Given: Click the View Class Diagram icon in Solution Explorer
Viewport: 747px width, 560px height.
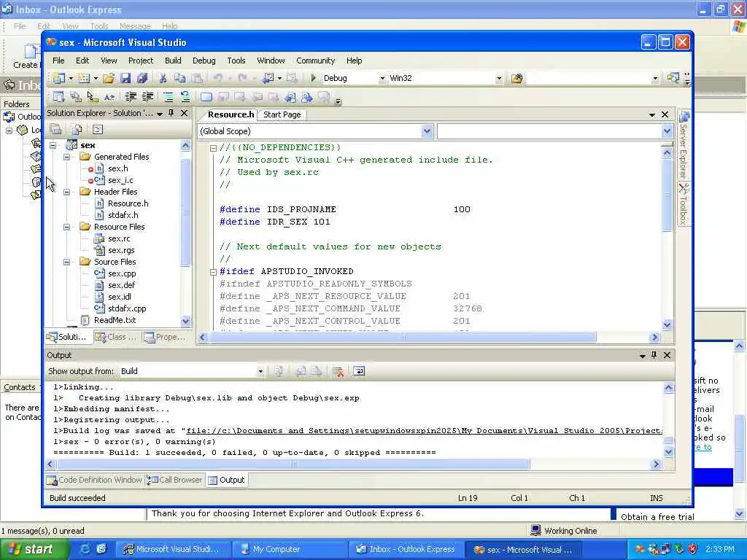Looking at the screenshot, I should coord(98,129).
